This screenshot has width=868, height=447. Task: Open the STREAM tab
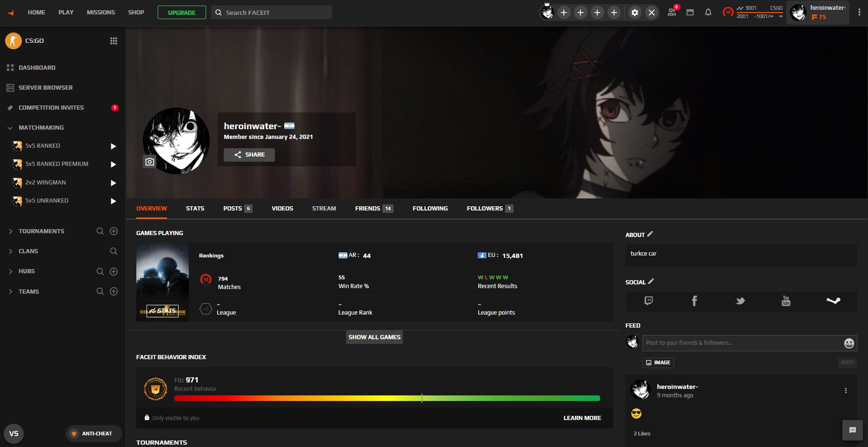(x=324, y=209)
